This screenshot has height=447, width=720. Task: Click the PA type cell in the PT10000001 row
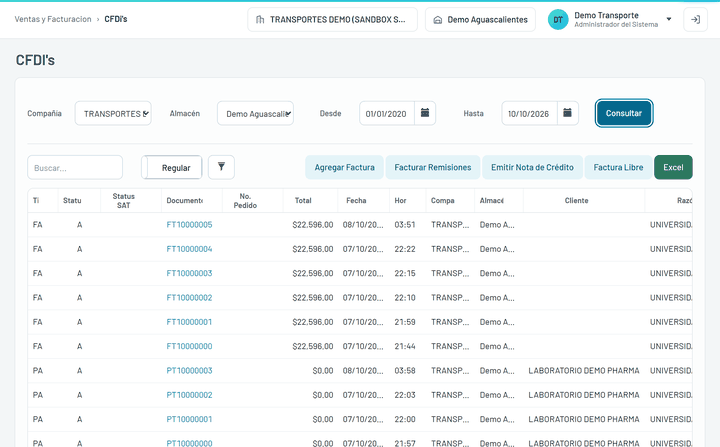pyautogui.click(x=38, y=419)
